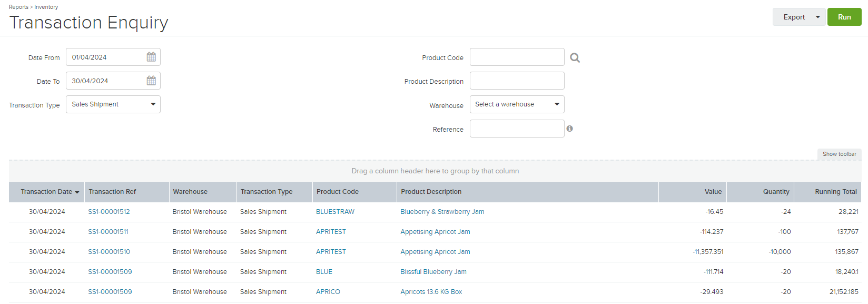The width and height of the screenshot is (868, 304).
Task: Select running total 137,767 cell
Action: click(848, 232)
